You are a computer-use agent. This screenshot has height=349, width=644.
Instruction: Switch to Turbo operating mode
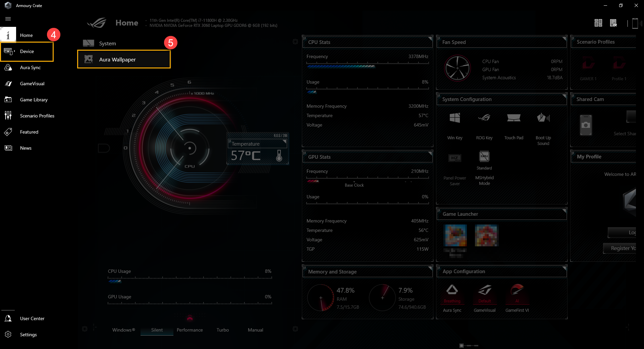pos(222,330)
